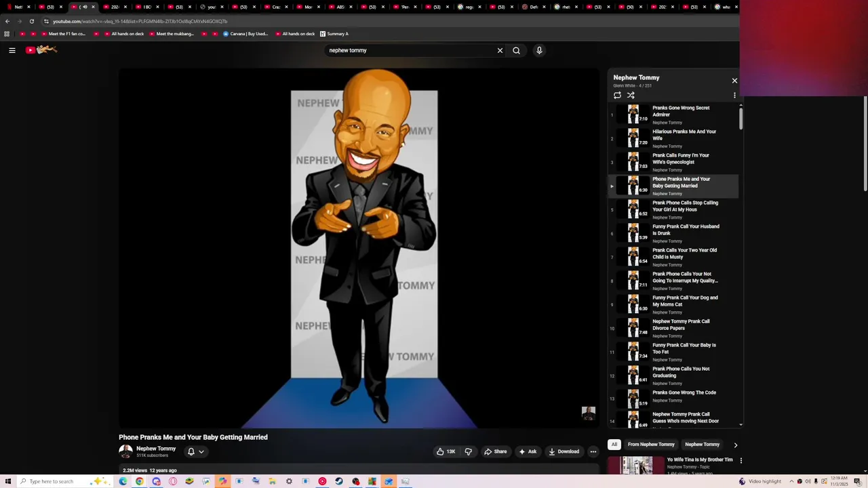Dislike the video with the thumbs-down
This screenshot has width=868, height=488.
(x=468, y=451)
